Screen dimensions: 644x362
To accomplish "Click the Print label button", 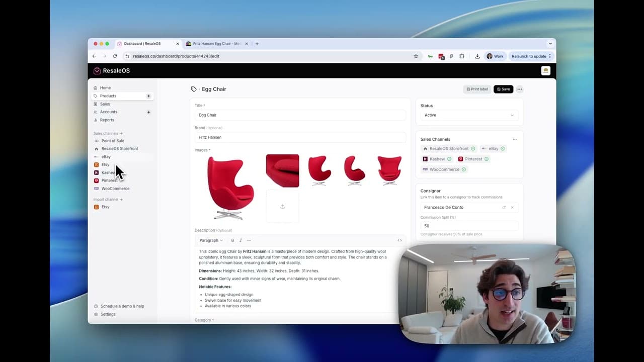I will click(477, 89).
